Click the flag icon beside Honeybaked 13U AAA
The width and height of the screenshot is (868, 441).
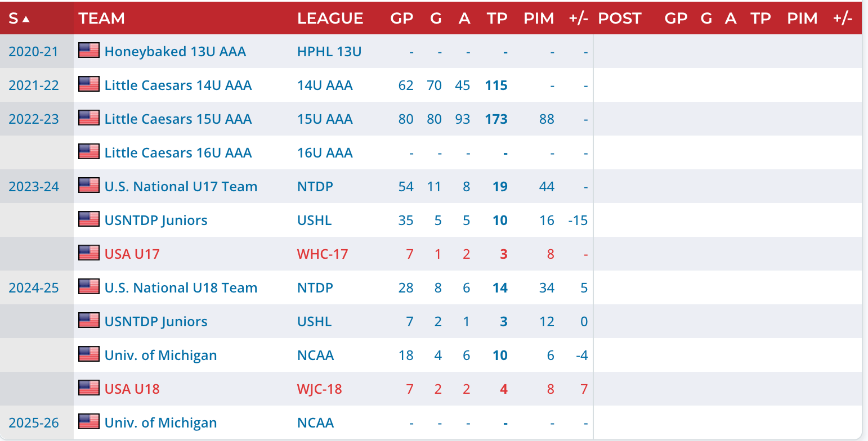tap(89, 51)
